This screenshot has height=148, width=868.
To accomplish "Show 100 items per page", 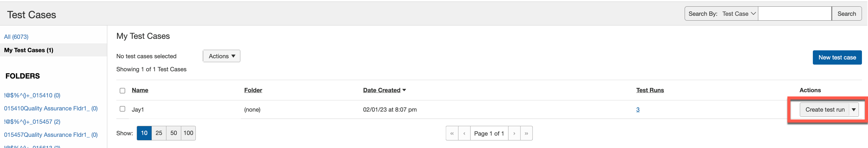I will click(188, 133).
